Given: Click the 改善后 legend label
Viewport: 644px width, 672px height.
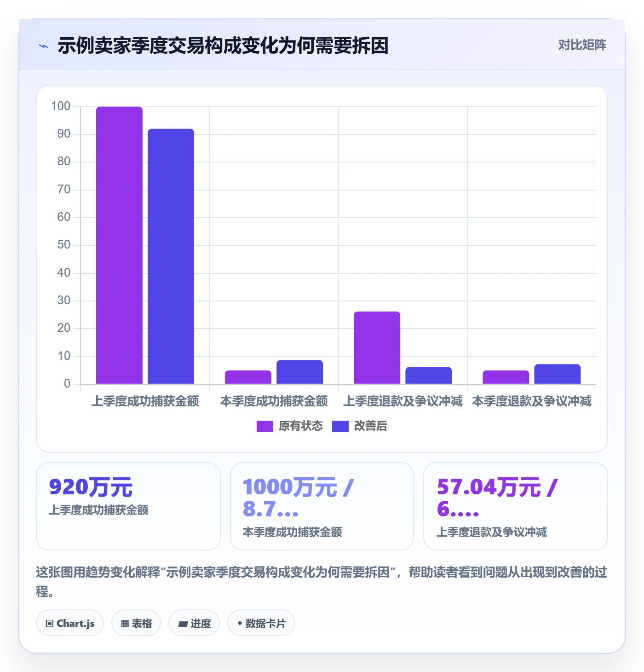Looking at the screenshot, I should coord(370,426).
